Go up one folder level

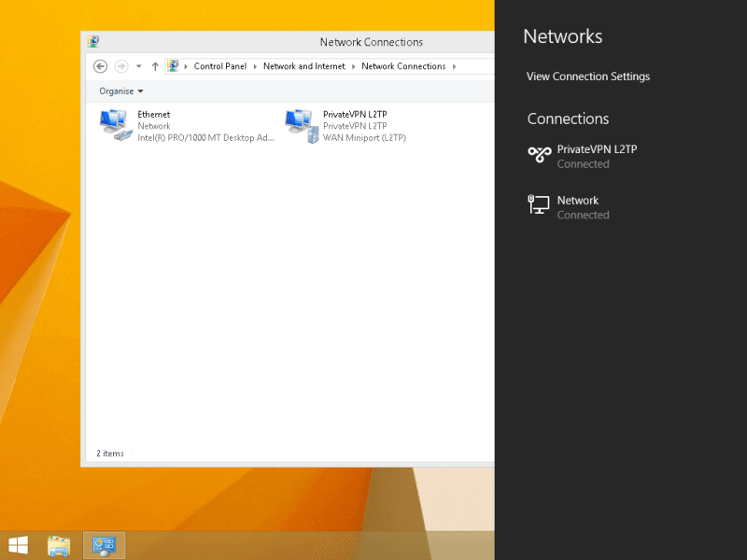(x=155, y=66)
